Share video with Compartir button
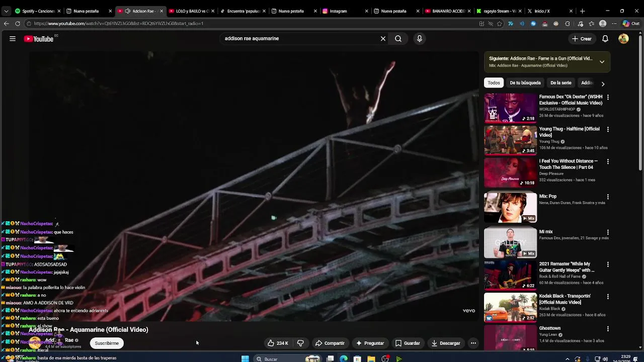The image size is (644, 362). tap(330, 343)
